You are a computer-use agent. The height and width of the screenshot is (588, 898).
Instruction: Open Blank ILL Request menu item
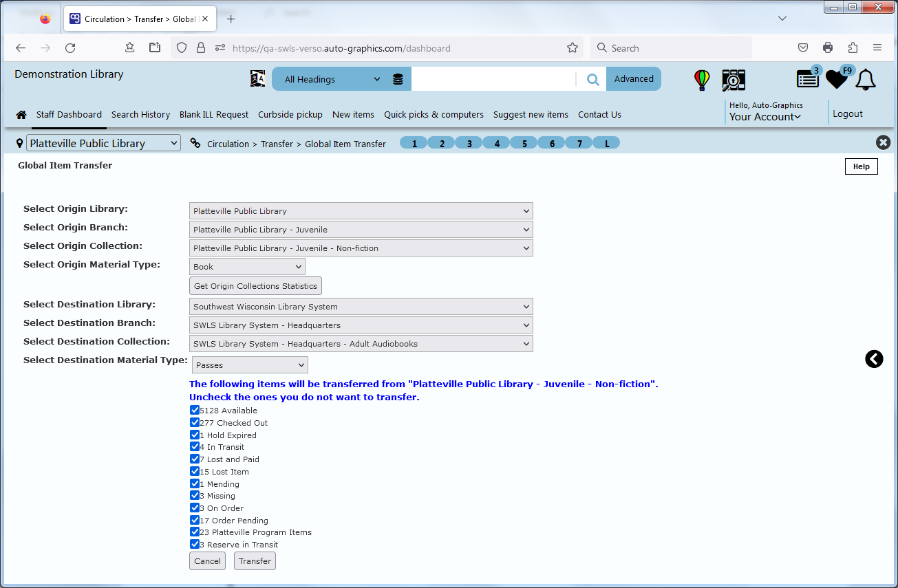[214, 115]
